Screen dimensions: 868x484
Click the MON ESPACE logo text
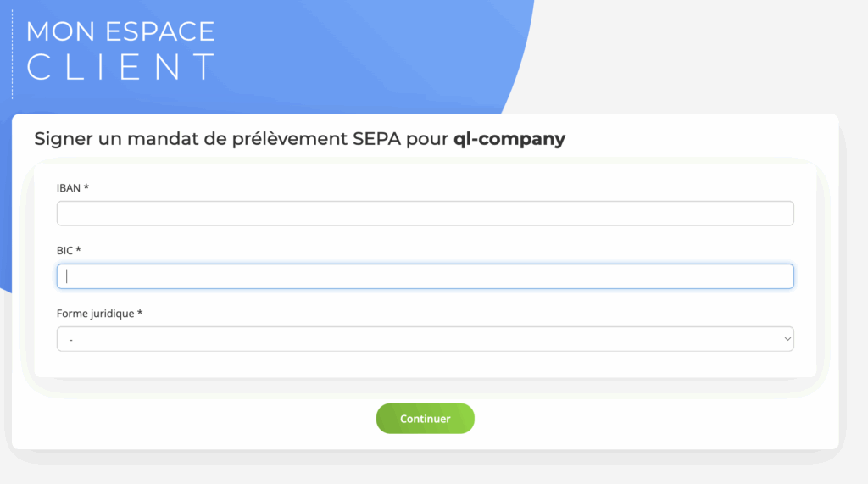pyautogui.click(x=120, y=31)
